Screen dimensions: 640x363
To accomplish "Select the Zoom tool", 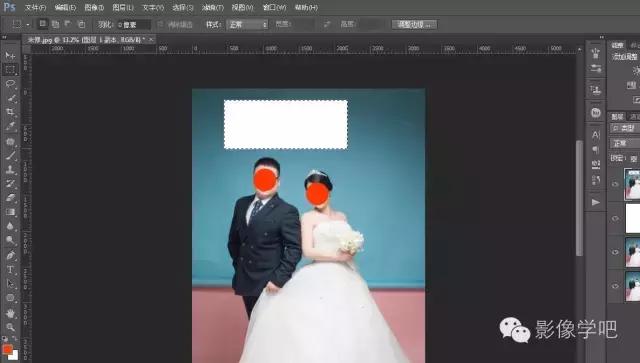I will pos(10,327).
